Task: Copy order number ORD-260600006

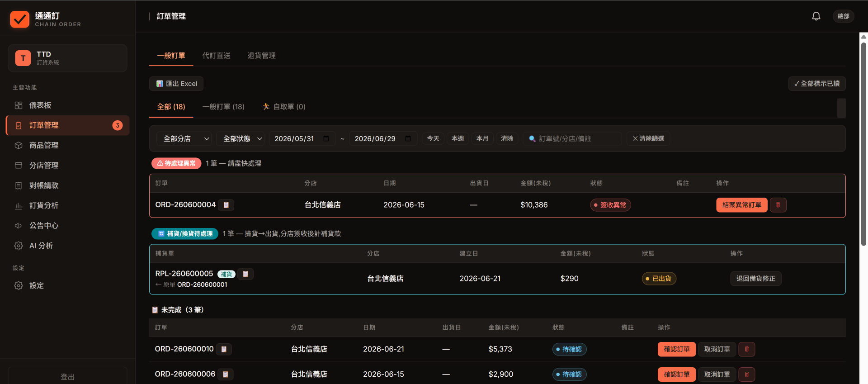Action: [225, 375]
